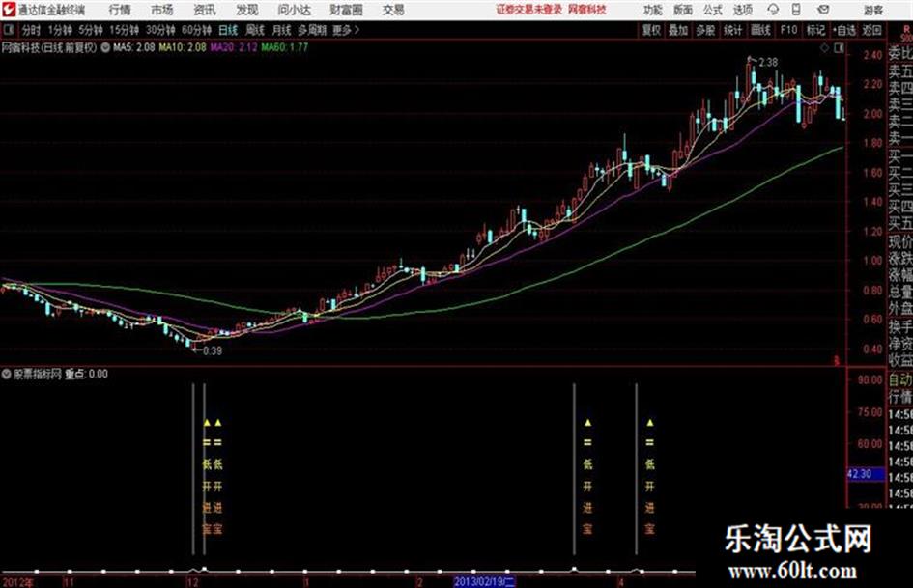Toggle the side panel icon at chart top right
This screenshot has width=913, height=588.
[x=839, y=48]
